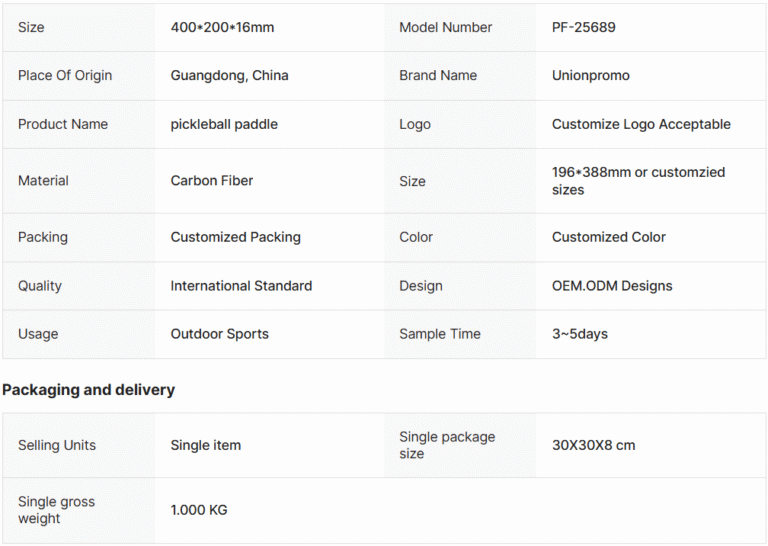Click the Model Number value PF-25689
This screenshot has width=768, height=546.
click(583, 27)
